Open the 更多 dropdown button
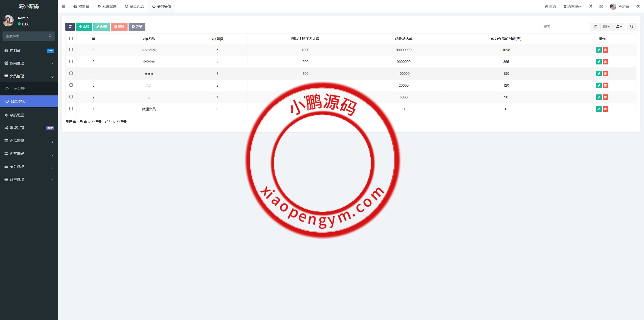Screen dimensions: 644x320 (137, 27)
